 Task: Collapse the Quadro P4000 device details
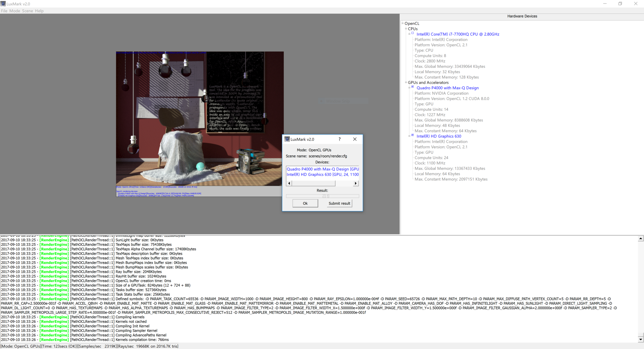(409, 88)
